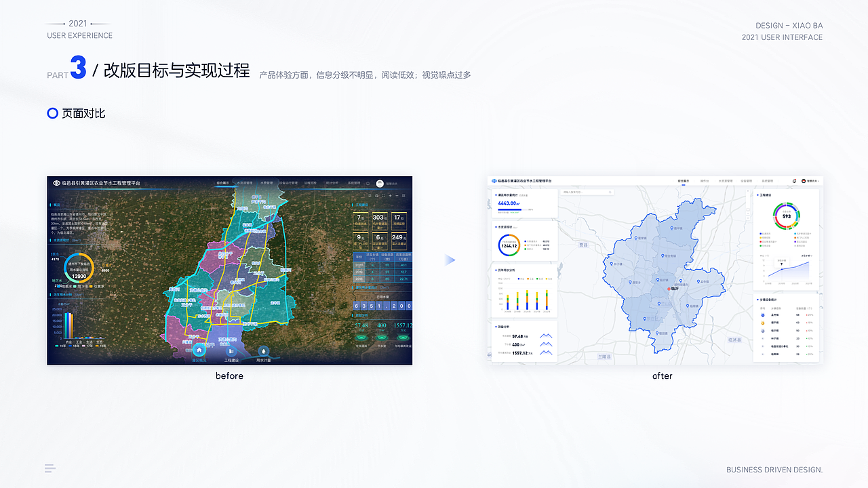Click search input in after dashboard

coord(587,192)
